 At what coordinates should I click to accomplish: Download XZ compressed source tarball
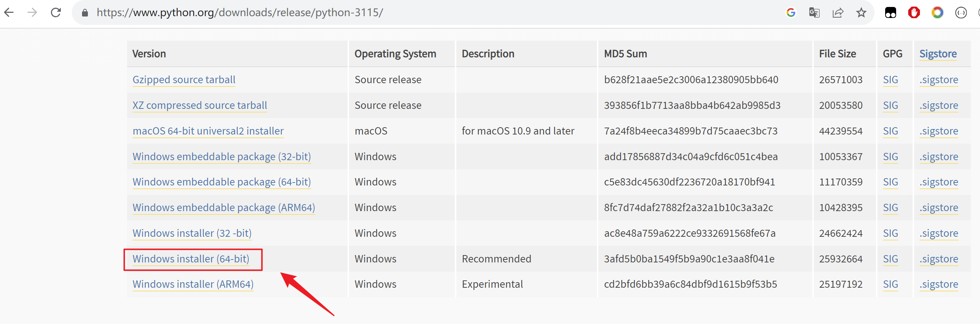click(200, 105)
